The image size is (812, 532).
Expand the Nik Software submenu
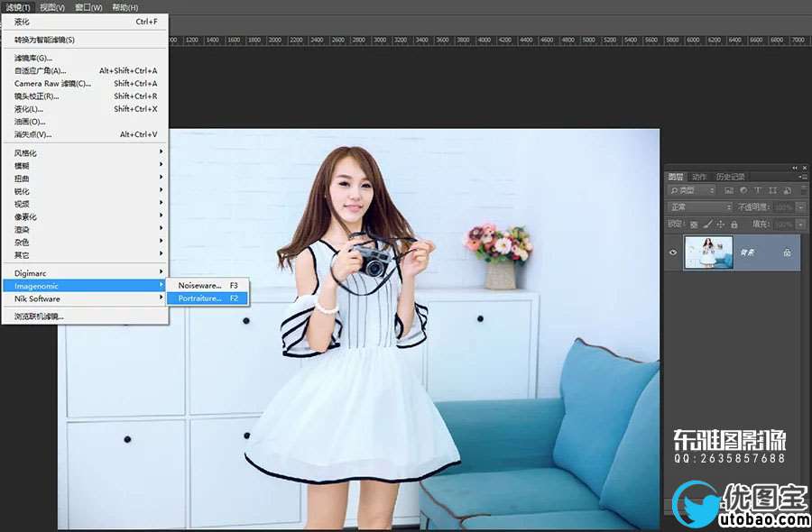pyautogui.click(x=86, y=298)
